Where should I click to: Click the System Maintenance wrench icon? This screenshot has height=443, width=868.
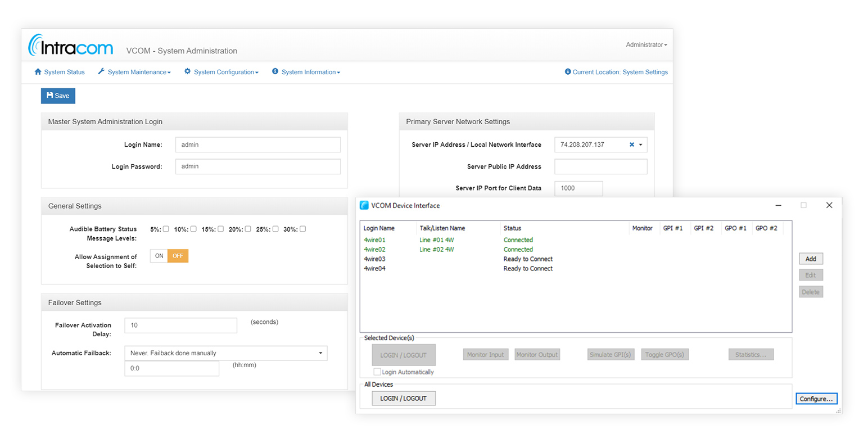click(x=101, y=71)
